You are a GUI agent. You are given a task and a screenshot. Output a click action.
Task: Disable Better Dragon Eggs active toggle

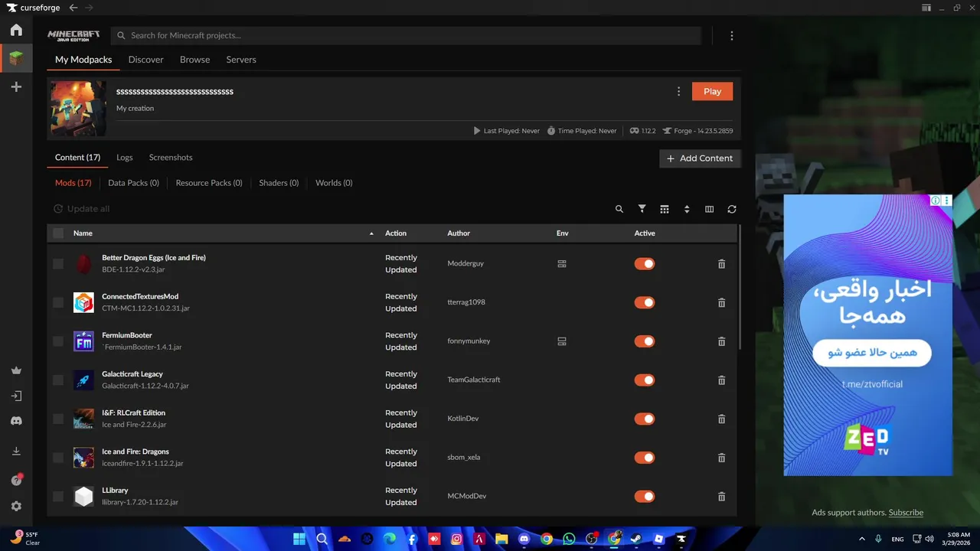click(x=645, y=264)
